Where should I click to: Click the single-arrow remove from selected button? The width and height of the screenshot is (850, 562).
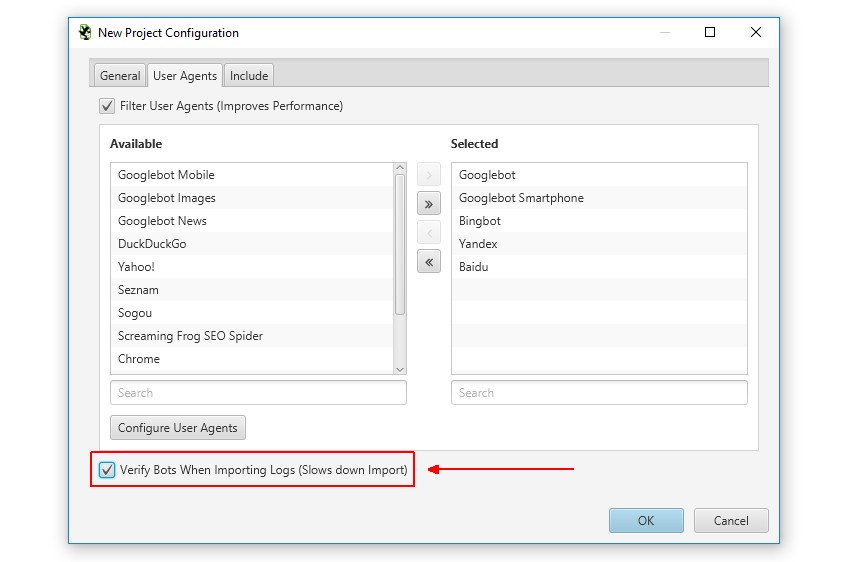(x=428, y=233)
